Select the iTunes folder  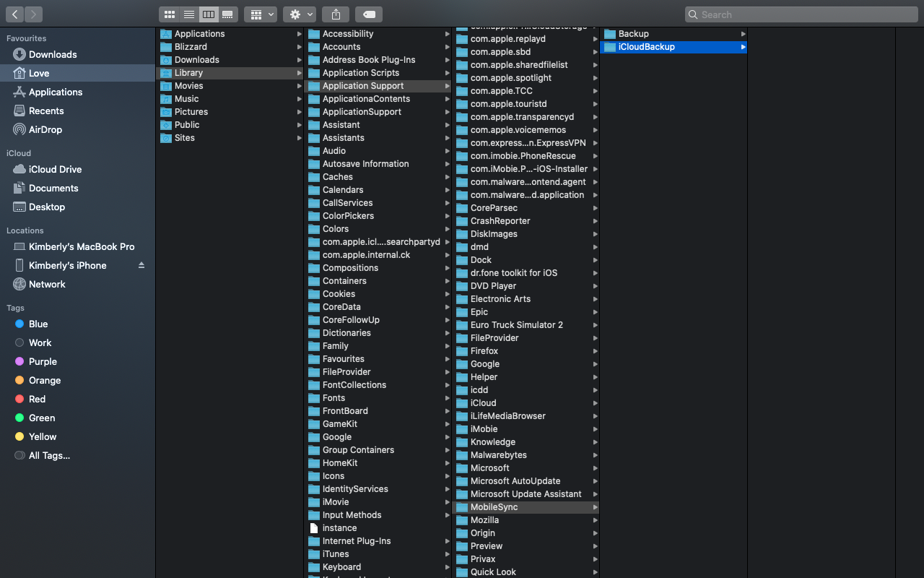(378, 554)
